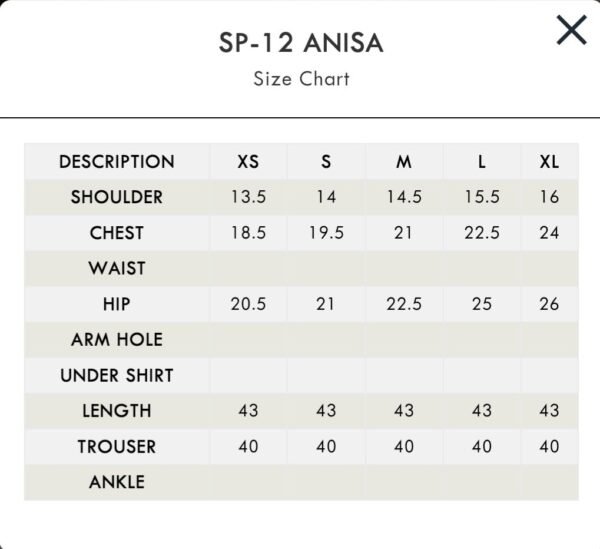The image size is (600, 549).
Task: Click the SHOULDER row label
Action: pyautogui.click(x=117, y=197)
